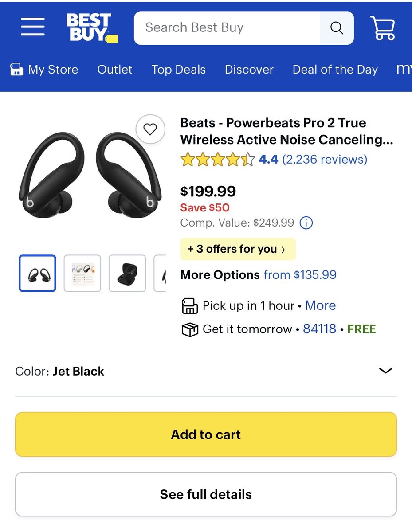Expand the Color Jet Black dropdown
The height and width of the screenshot is (532, 412).
[385, 371]
